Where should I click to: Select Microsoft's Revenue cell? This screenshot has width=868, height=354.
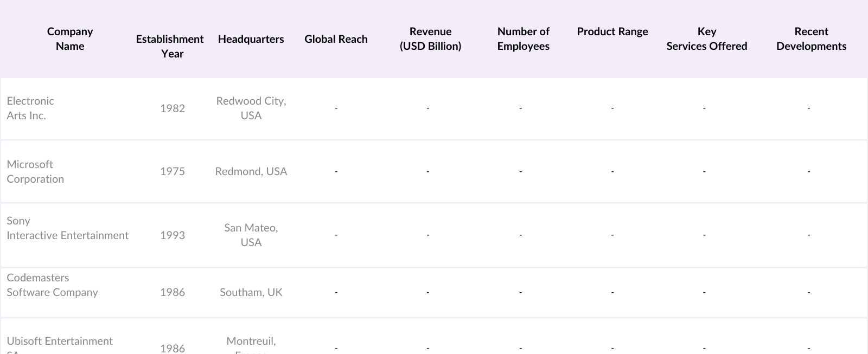pyautogui.click(x=428, y=171)
